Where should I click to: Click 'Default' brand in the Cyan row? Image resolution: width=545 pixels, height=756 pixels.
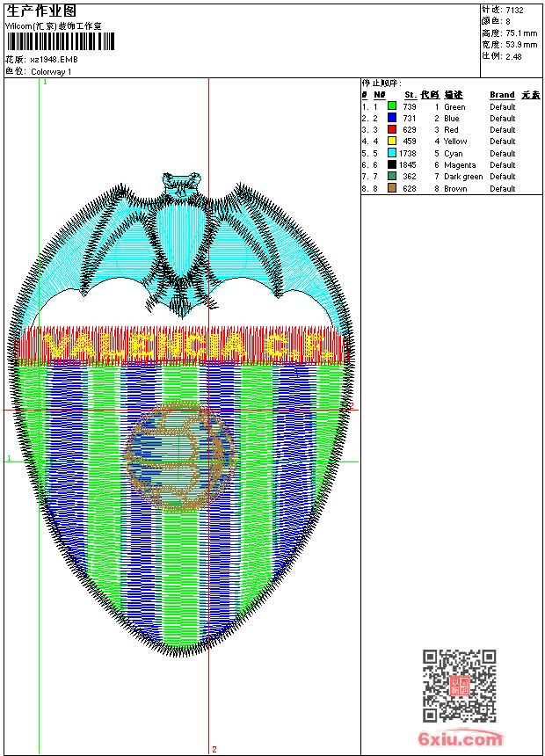[x=503, y=153]
